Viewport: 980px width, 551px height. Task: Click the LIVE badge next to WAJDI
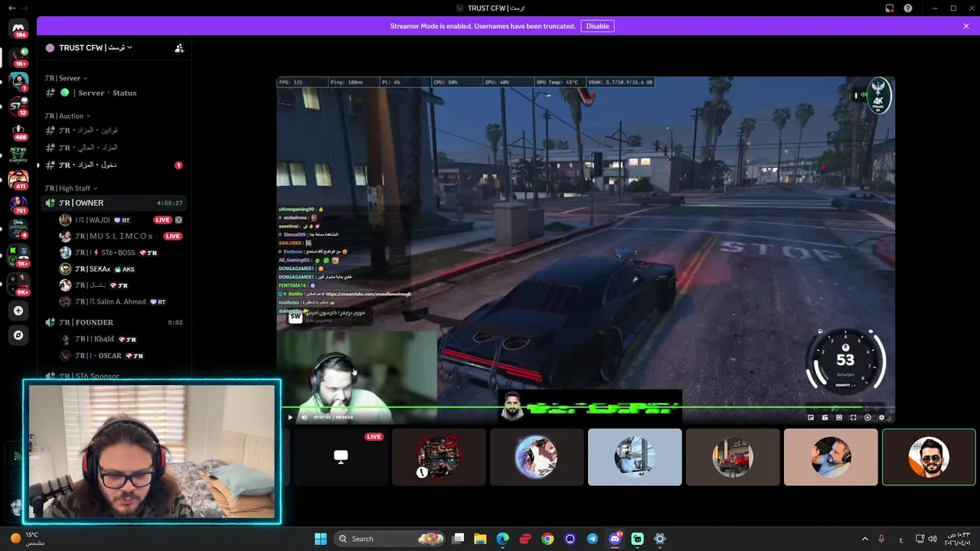[x=162, y=220]
